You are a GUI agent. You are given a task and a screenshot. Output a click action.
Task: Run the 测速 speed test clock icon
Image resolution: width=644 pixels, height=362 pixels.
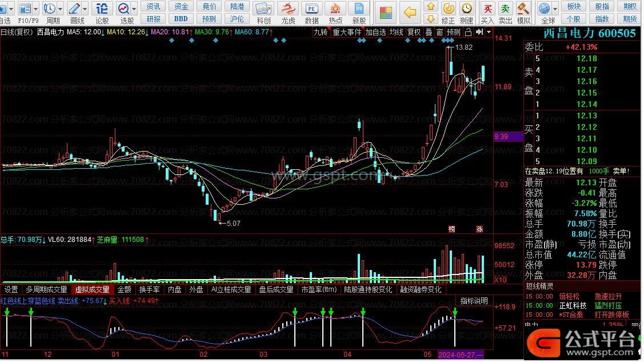pyautogui.click(x=466, y=8)
